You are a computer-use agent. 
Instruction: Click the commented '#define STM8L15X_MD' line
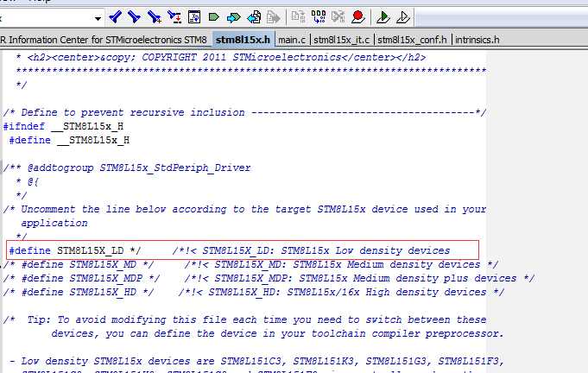pyautogui.click(x=250, y=265)
